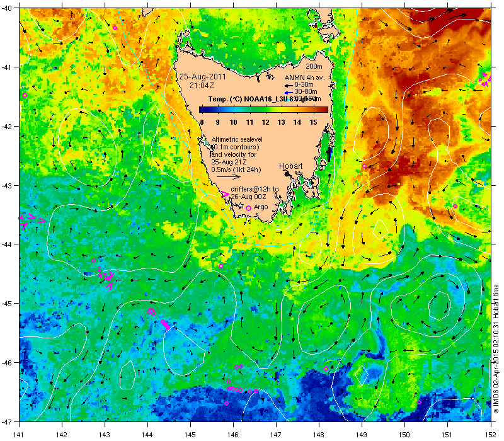
Task: Click the colorbar tick label '15'
Action: pyautogui.click(x=313, y=122)
